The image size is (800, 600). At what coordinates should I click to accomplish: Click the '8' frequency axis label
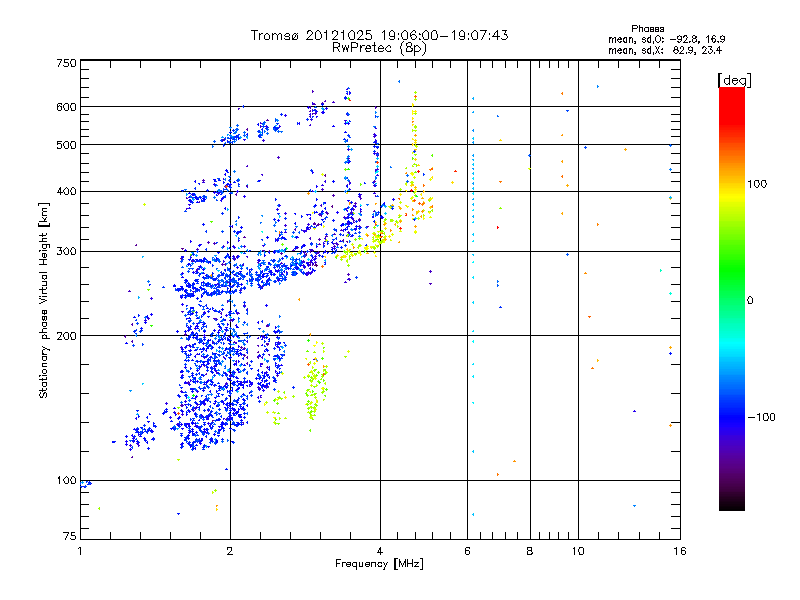(x=530, y=552)
